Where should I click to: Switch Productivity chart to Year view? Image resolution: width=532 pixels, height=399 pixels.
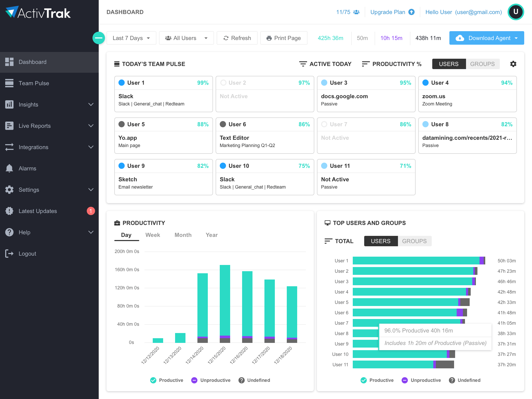coord(211,235)
